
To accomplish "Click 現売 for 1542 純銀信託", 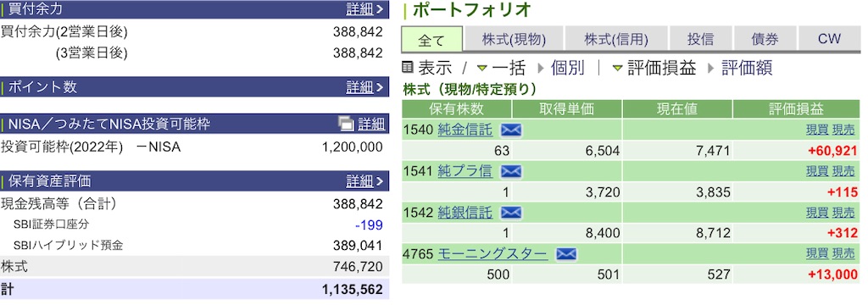I will [x=844, y=213].
